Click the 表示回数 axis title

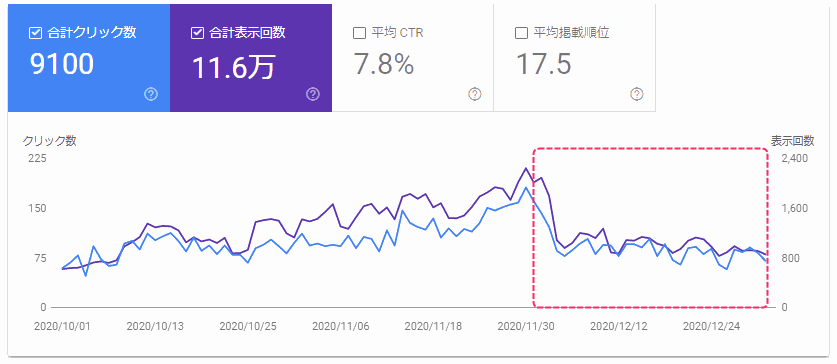click(792, 141)
